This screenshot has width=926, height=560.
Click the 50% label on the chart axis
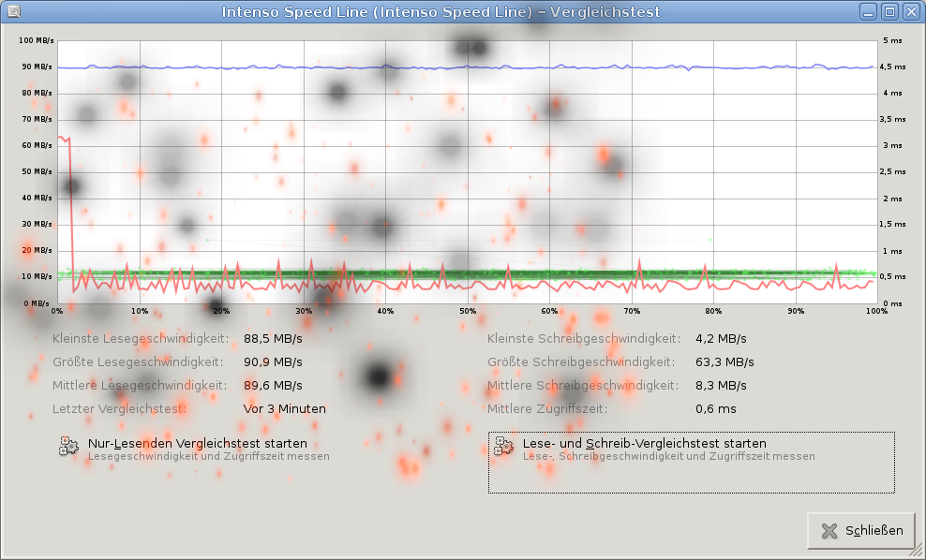pos(468,311)
